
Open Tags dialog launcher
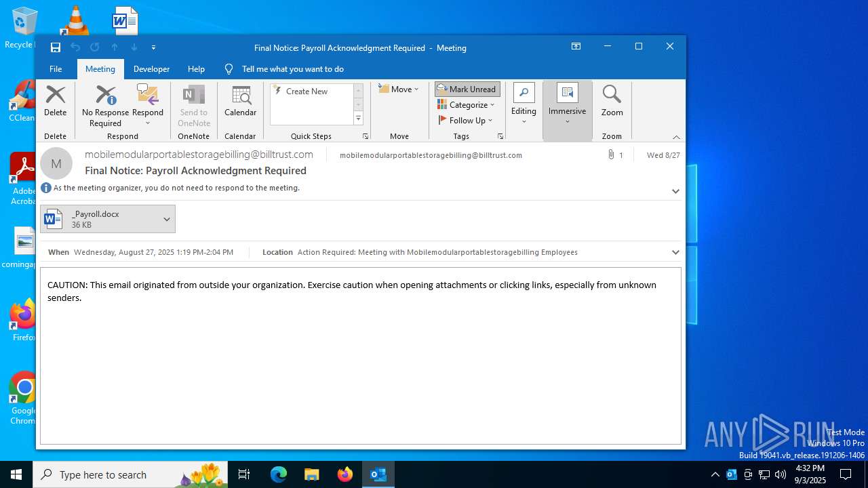click(x=500, y=136)
